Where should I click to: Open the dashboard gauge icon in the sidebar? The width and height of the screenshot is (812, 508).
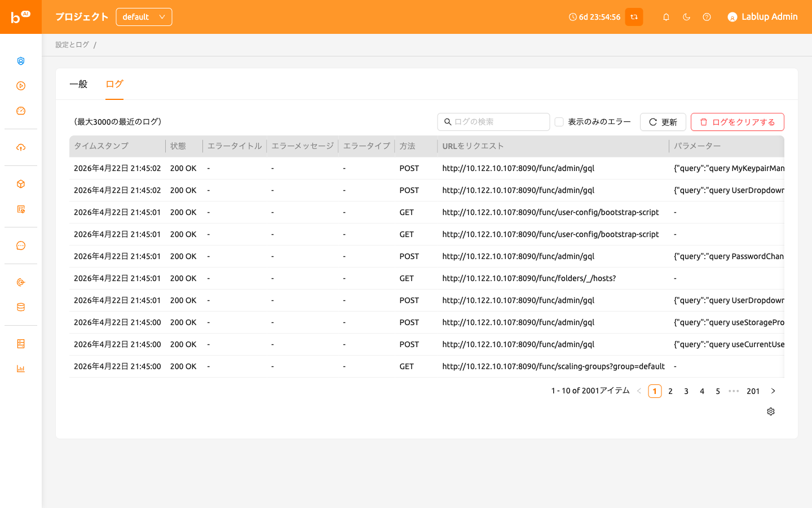click(21, 111)
